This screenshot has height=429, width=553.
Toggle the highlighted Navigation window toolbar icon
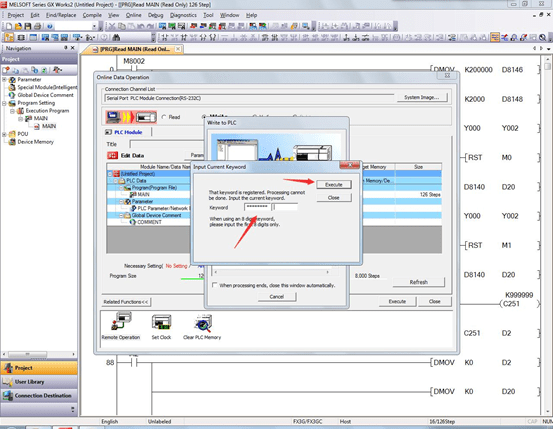[x=9, y=37]
